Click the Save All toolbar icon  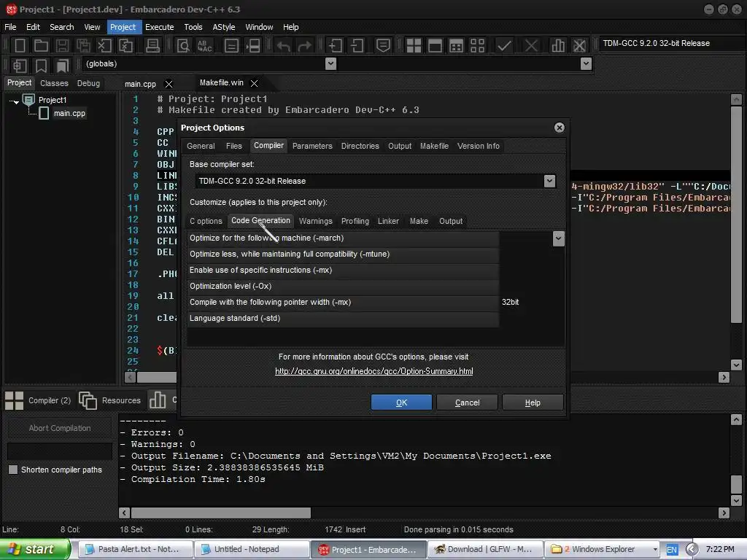(83, 46)
